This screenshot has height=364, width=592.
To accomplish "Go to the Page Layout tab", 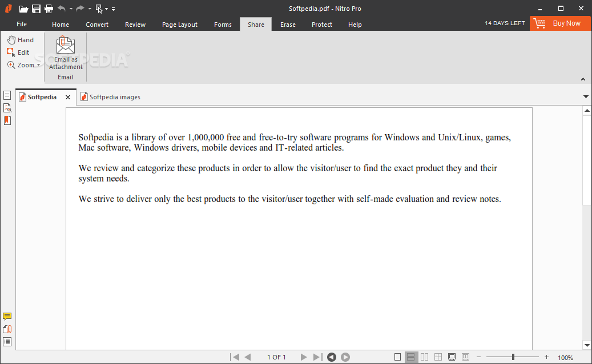I will 180,25.
